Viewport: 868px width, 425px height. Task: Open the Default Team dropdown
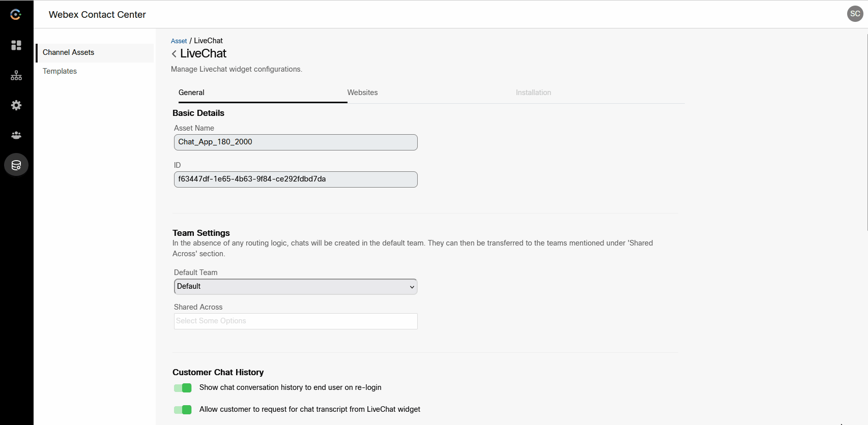pyautogui.click(x=295, y=287)
